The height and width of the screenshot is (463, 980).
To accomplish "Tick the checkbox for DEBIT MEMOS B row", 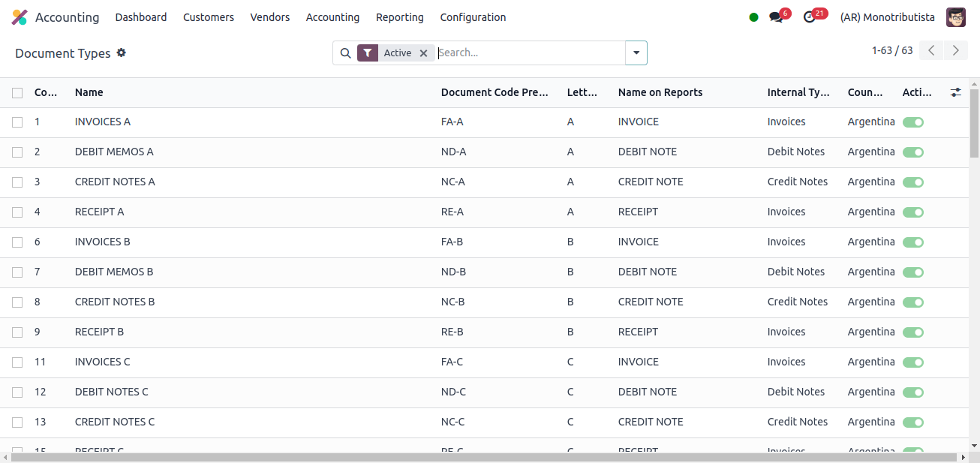I will point(17,272).
